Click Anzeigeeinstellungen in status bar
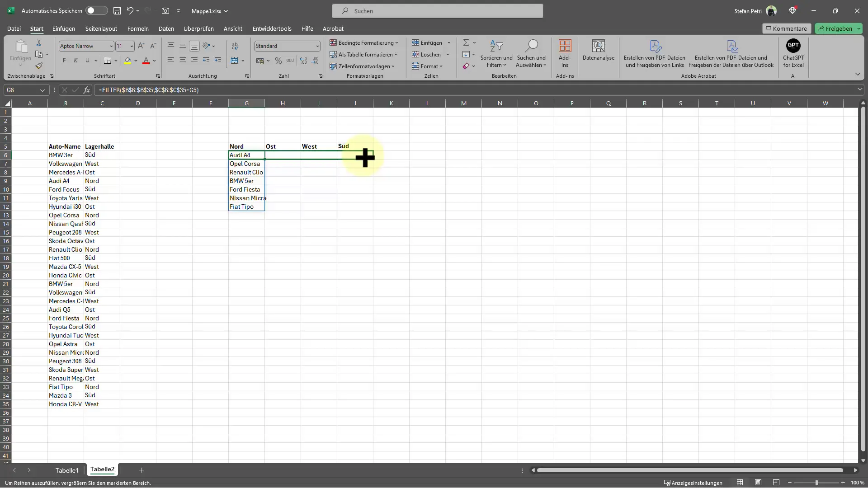 click(x=693, y=483)
